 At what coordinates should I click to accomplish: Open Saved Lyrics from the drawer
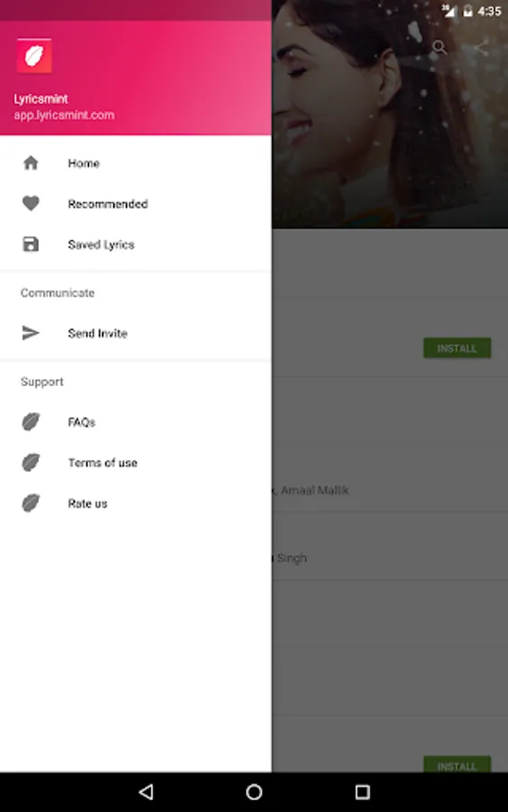135,245
